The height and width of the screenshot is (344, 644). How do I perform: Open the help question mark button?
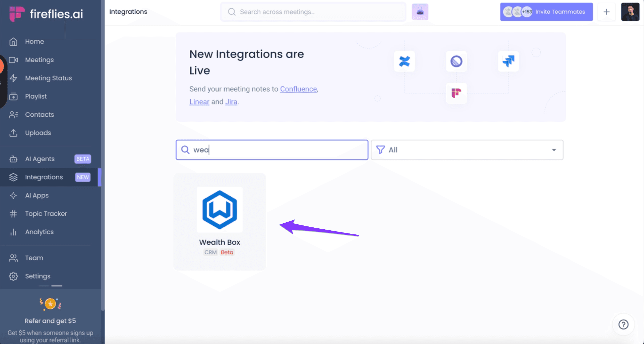point(623,324)
